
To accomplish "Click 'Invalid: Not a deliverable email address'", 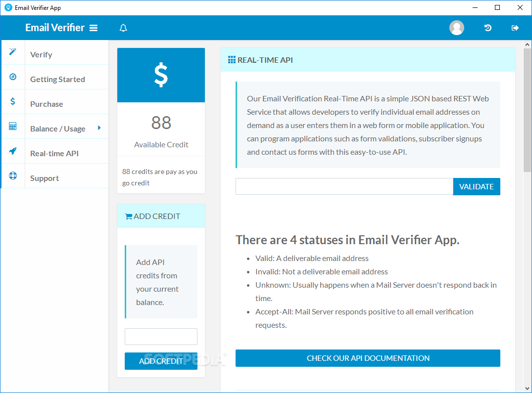I will pyautogui.click(x=321, y=272).
